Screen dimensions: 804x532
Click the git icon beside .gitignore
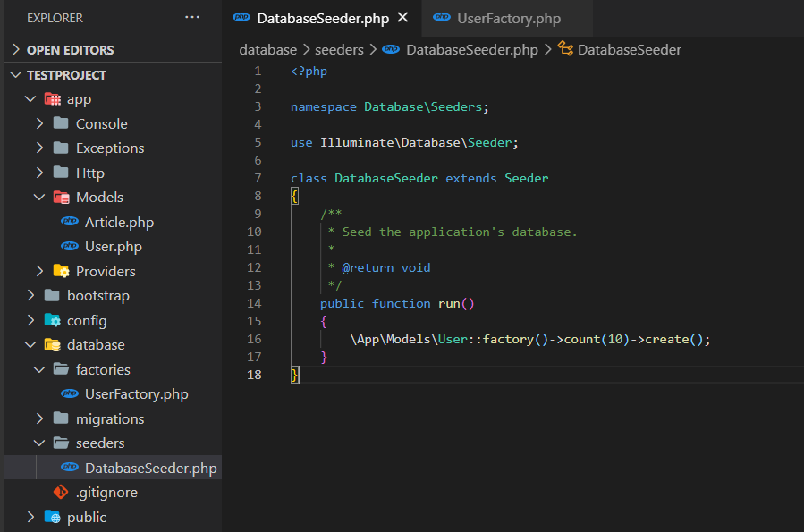tap(61, 493)
